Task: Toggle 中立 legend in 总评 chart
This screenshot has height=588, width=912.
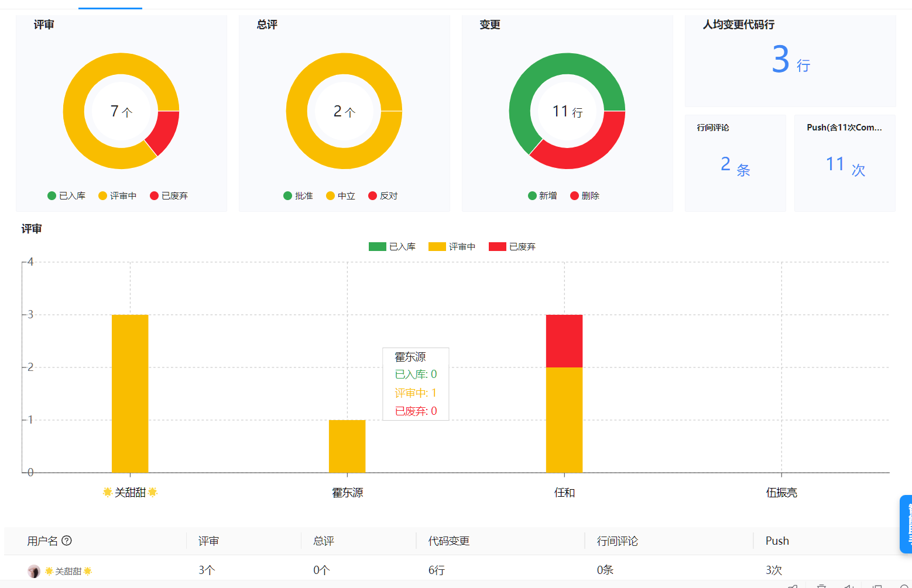Action: (x=341, y=196)
